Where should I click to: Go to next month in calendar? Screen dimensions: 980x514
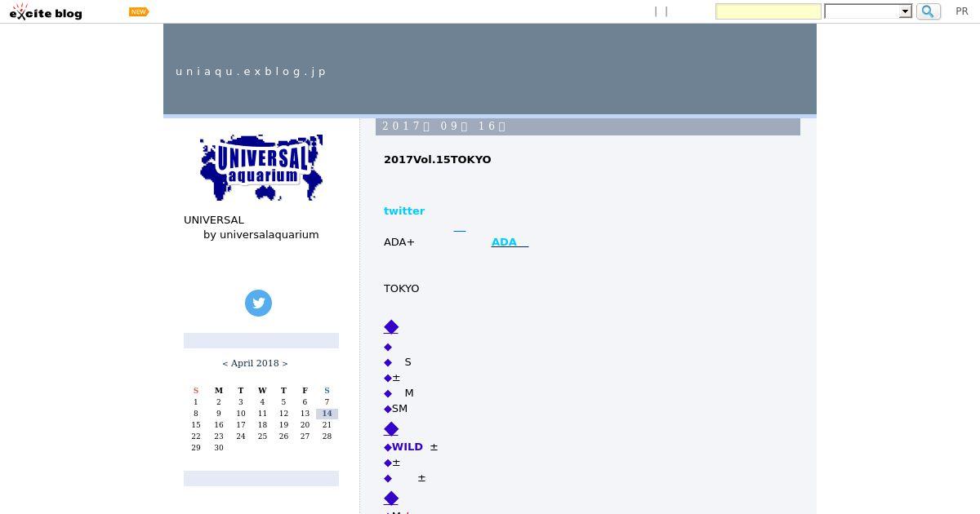(285, 363)
